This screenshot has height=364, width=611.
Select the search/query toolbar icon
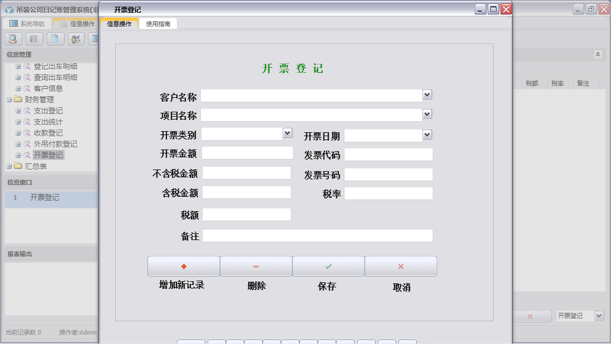point(12,38)
